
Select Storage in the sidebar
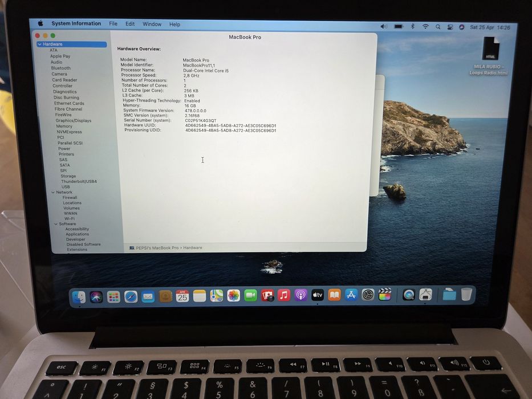[x=68, y=176]
